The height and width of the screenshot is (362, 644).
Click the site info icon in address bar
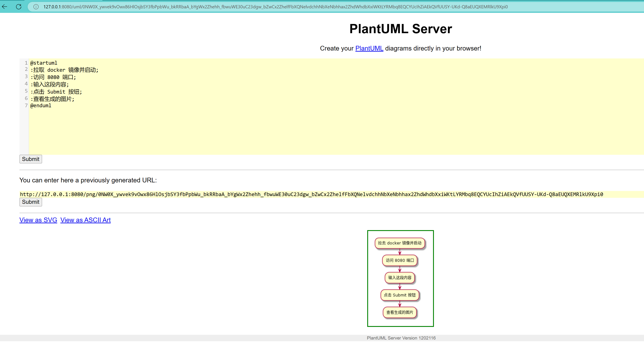point(36,7)
